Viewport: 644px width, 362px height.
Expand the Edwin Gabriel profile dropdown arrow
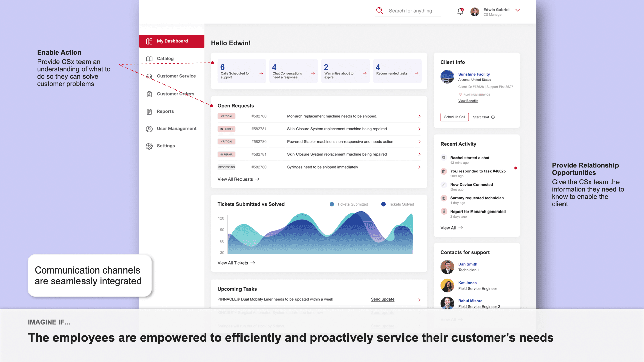point(518,10)
